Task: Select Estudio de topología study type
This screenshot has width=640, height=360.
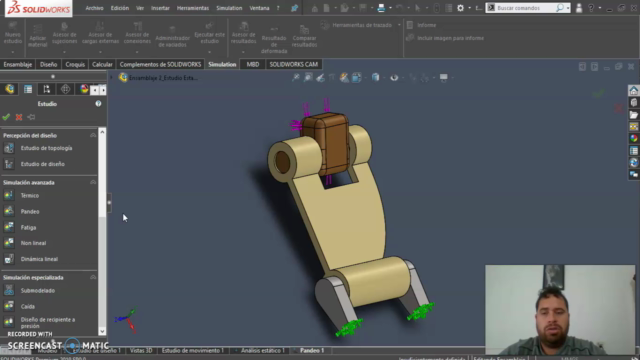Action: 46,148
